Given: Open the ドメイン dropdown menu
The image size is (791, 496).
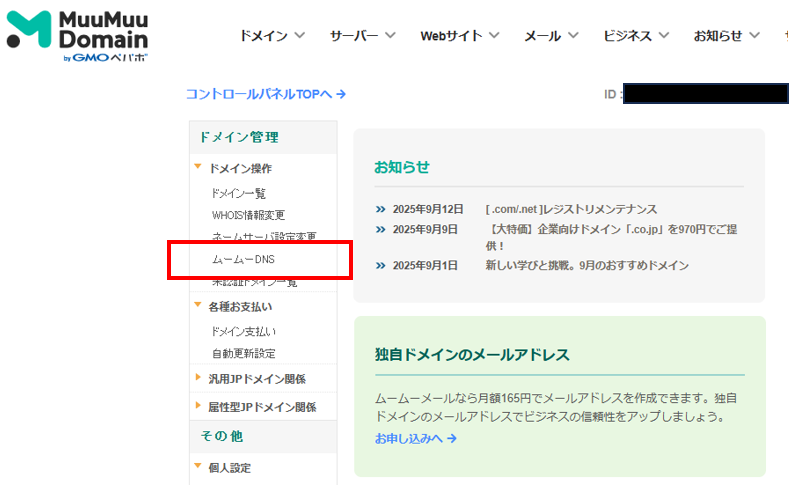Looking at the screenshot, I should (271, 36).
